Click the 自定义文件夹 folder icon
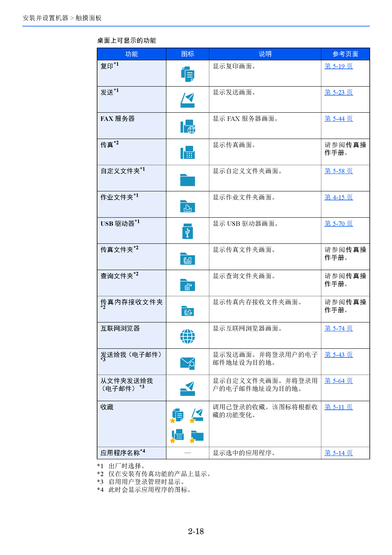Viewport: 392px width, 555px height. tap(188, 180)
